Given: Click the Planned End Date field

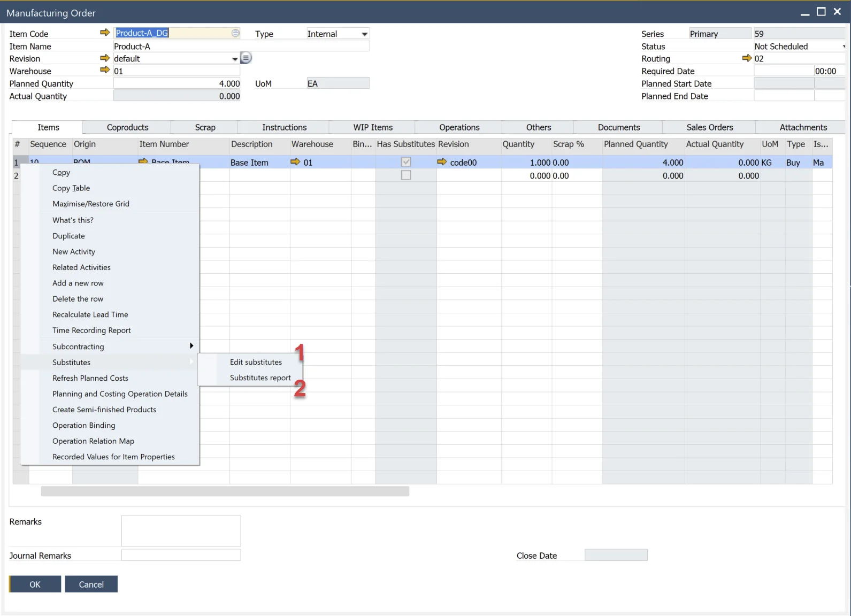Looking at the screenshot, I should (784, 96).
